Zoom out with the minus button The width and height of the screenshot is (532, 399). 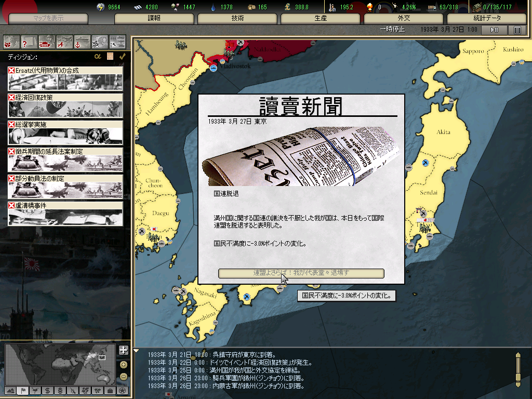click(124, 377)
